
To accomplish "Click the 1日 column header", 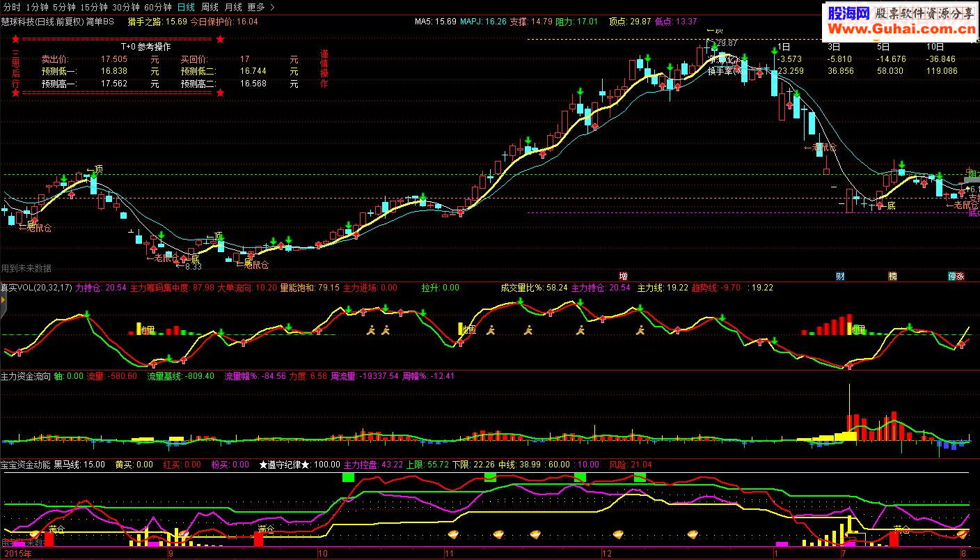I will (x=784, y=47).
